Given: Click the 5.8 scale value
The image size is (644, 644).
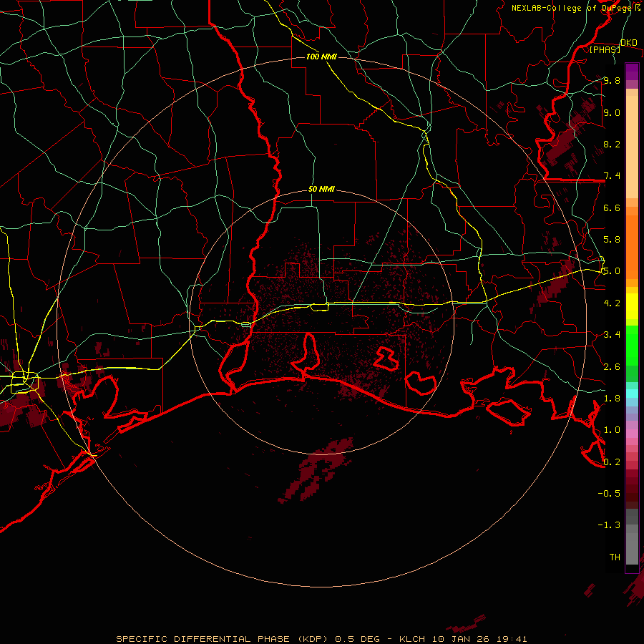Looking at the screenshot, I should [612, 240].
